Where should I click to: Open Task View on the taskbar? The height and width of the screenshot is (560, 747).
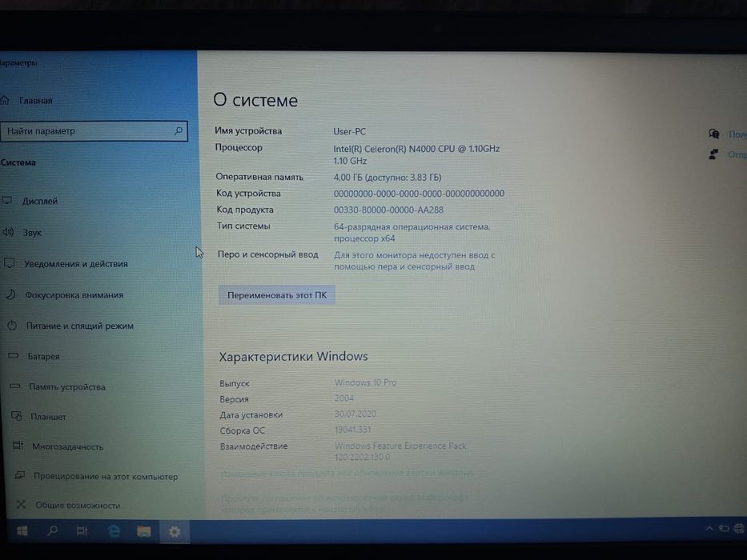[x=82, y=530]
